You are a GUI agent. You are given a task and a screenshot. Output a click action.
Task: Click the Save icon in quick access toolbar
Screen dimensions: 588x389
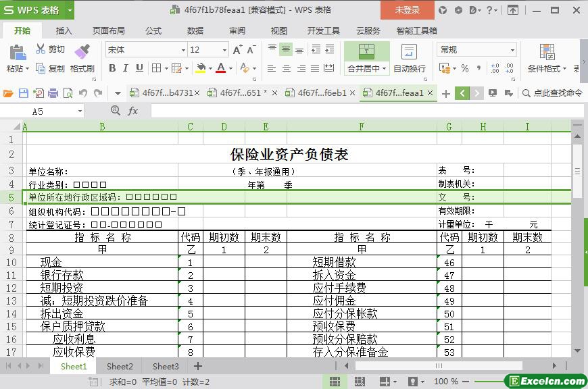24,93
